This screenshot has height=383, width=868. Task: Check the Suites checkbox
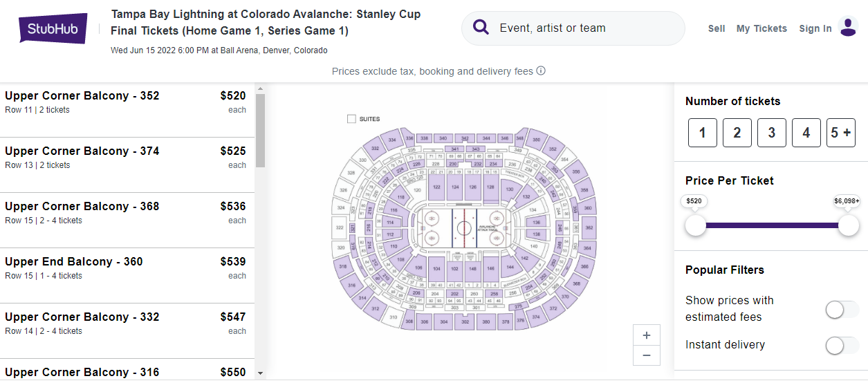(x=351, y=119)
